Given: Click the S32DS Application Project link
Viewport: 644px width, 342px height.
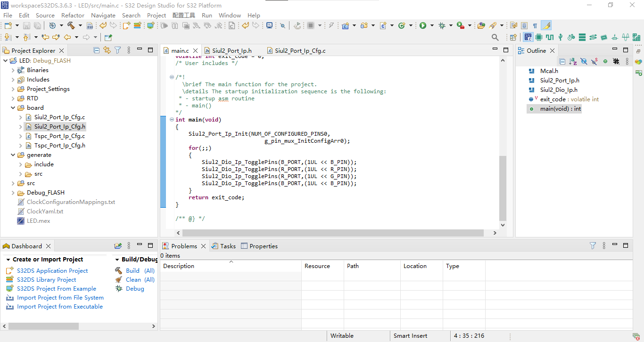Looking at the screenshot, I should click(x=52, y=270).
